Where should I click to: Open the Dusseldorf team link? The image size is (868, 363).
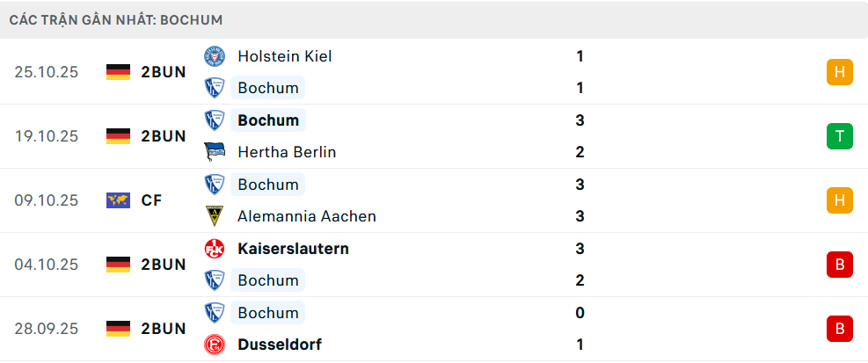point(279,345)
